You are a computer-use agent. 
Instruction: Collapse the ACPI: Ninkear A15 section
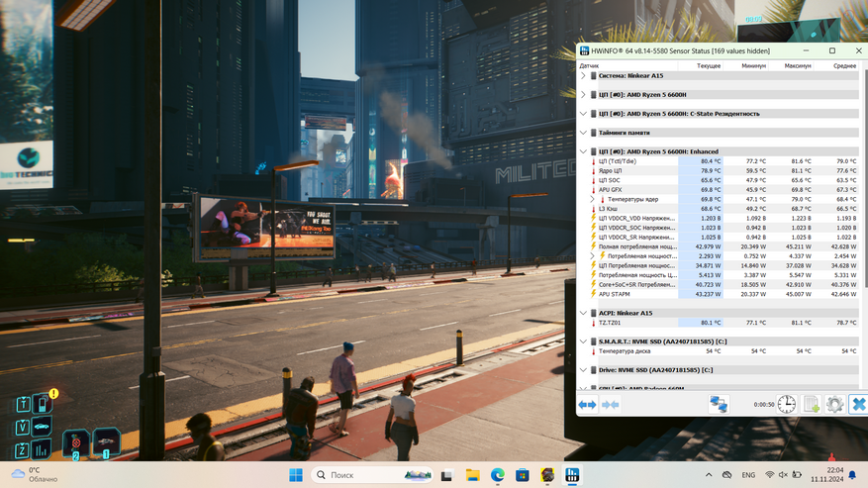point(583,313)
